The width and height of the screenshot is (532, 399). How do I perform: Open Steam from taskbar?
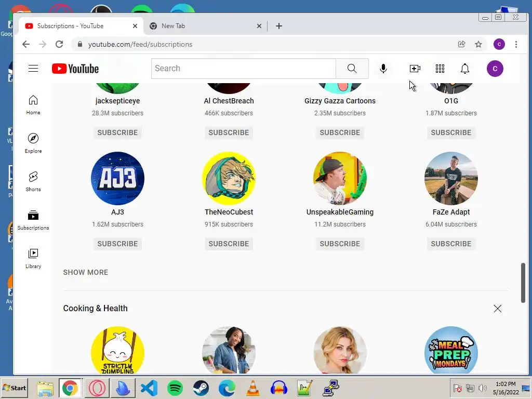pos(201,388)
